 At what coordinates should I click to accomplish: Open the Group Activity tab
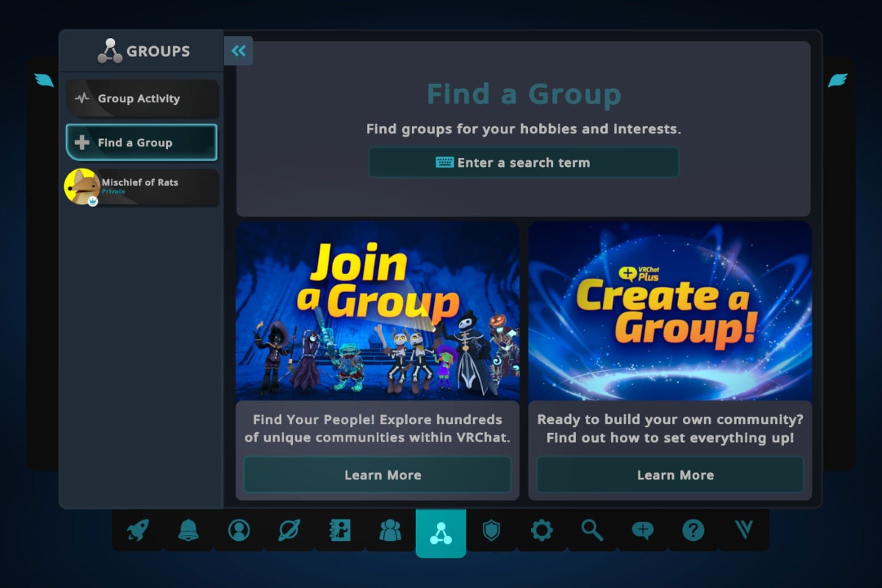(x=141, y=98)
